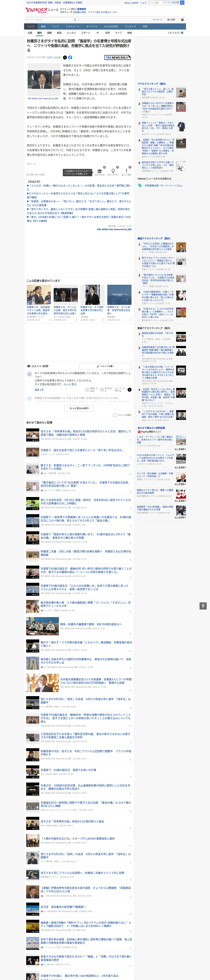Select the スポーツ category
Image resolution: width=210 pixels, height=980 pixels.
point(86,33)
